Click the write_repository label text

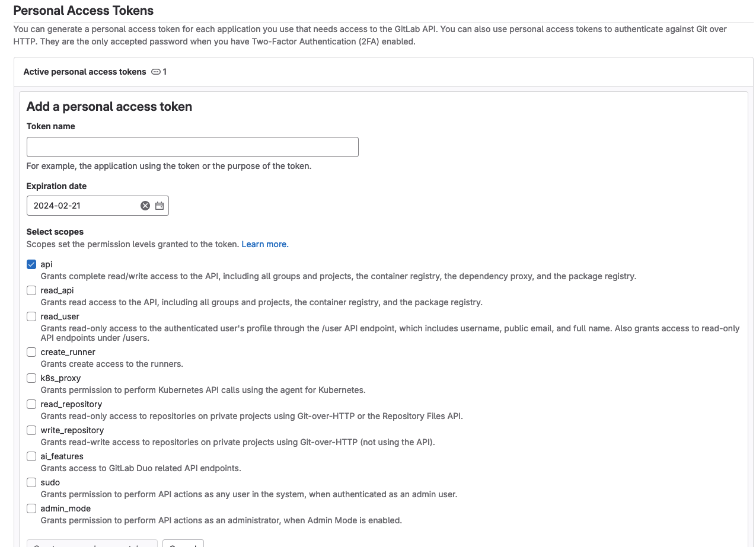(72, 430)
